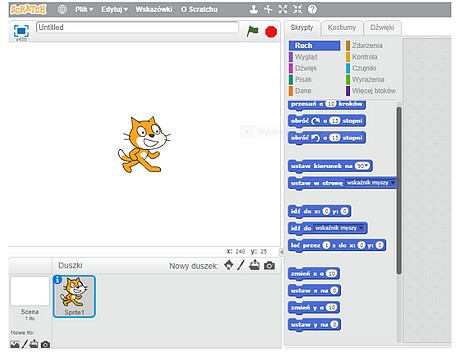This screenshot has height=361, width=460.
Task: Select the Kontrola block category
Action: 365,57
